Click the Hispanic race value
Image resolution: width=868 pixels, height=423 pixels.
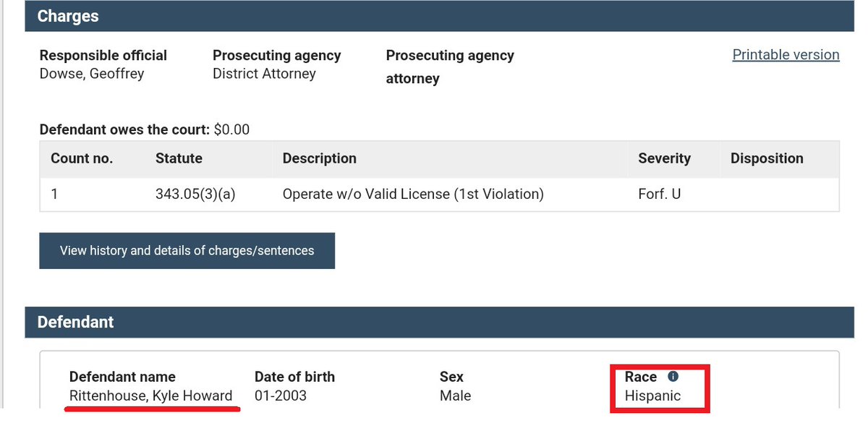point(652,396)
